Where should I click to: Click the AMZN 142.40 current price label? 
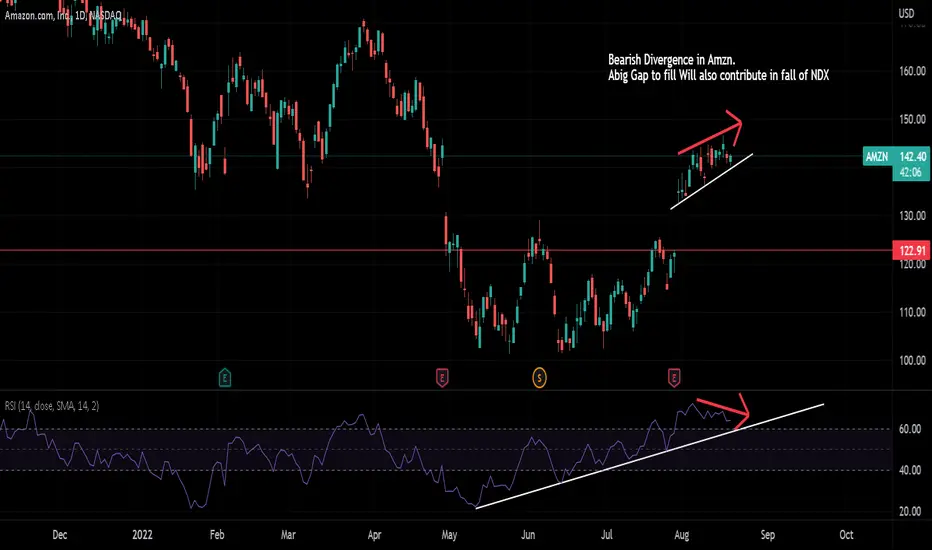pos(896,156)
